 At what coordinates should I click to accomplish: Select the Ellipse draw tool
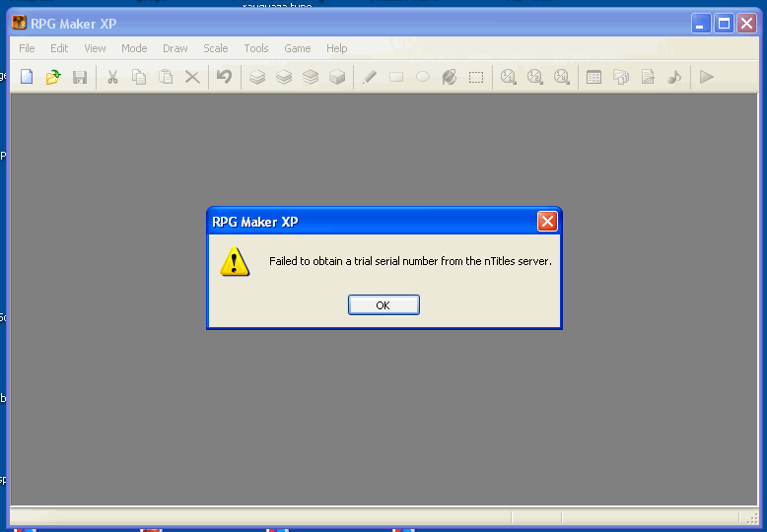pos(423,77)
